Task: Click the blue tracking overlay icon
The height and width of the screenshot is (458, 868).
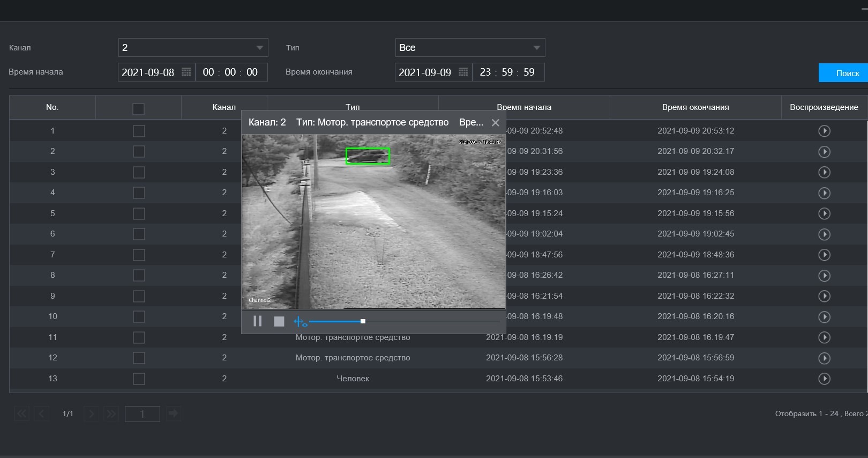Action: 300,322
